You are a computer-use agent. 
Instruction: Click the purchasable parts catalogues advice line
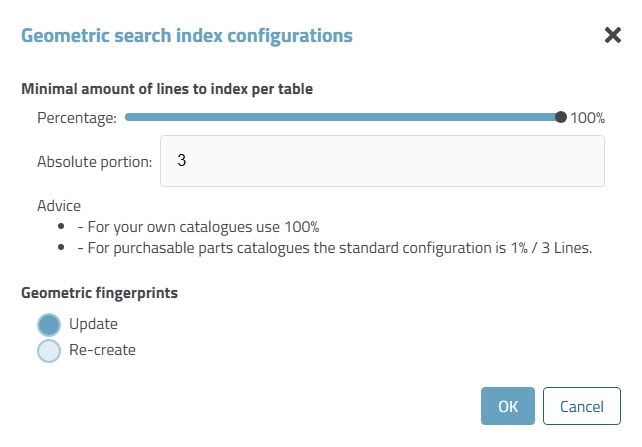[x=334, y=247]
